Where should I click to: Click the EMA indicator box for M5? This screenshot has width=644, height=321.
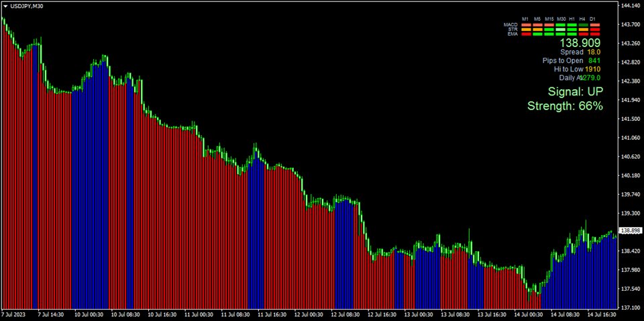[x=538, y=34]
